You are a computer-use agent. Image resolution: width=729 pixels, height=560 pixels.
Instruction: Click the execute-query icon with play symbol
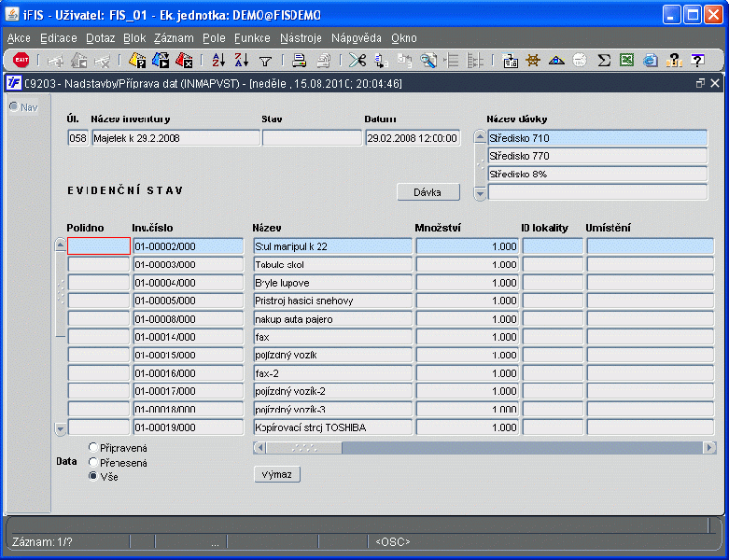tap(161, 60)
